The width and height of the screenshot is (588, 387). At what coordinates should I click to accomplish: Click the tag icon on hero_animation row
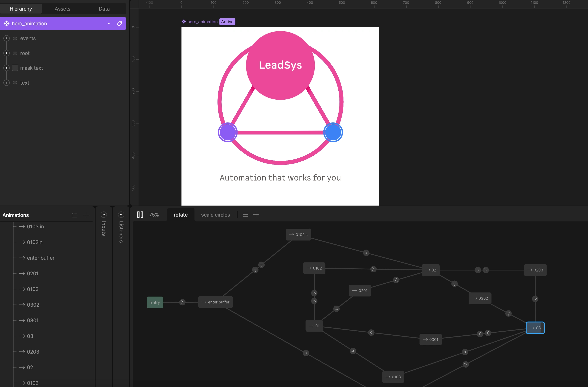coord(119,23)
